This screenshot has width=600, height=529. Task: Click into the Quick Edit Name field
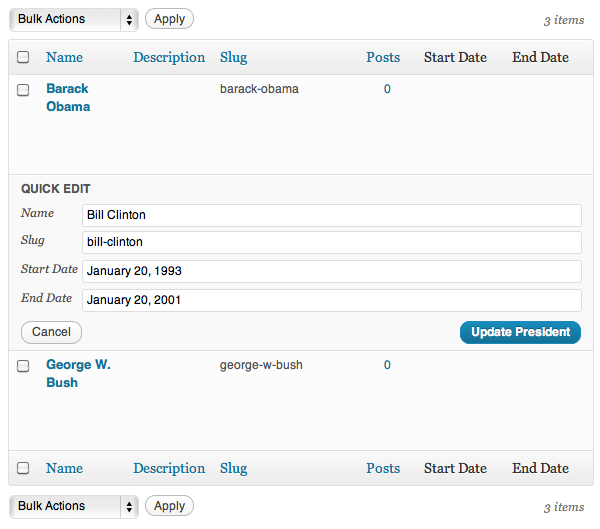click(331, 215)
